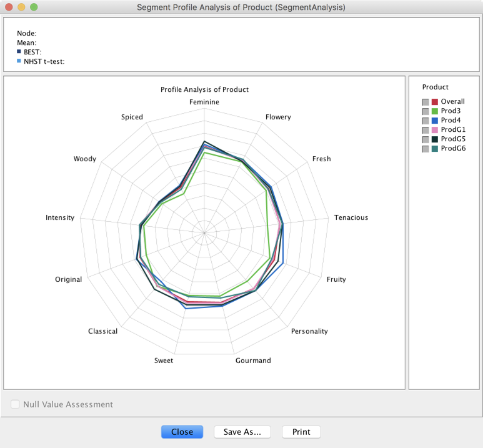483x448 pixels.
Task: Open the Save As... dialog
Action: [x=242, y=432]
